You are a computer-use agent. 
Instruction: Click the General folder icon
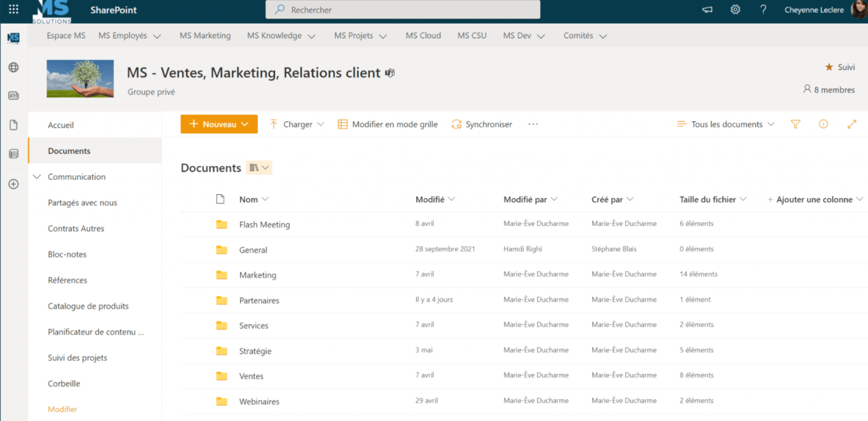[x=221, y=250]
